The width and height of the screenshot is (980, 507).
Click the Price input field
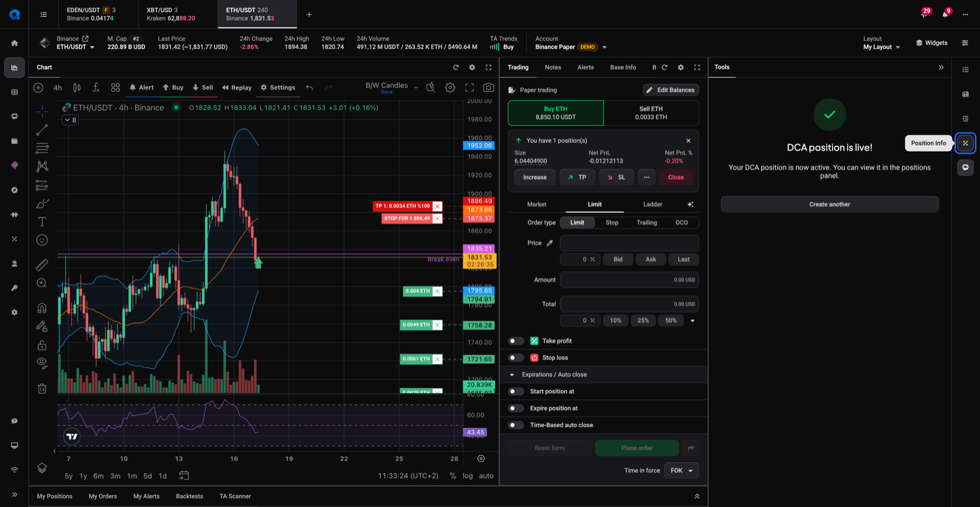629,243
